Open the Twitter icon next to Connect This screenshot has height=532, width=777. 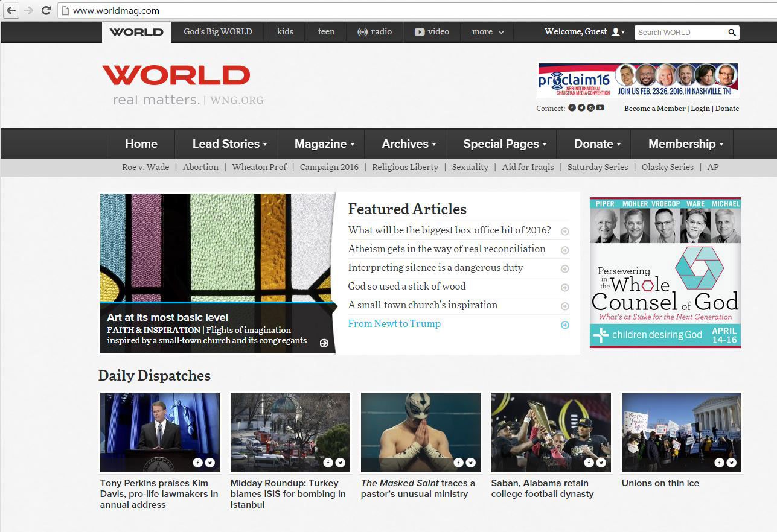[581, 108]
